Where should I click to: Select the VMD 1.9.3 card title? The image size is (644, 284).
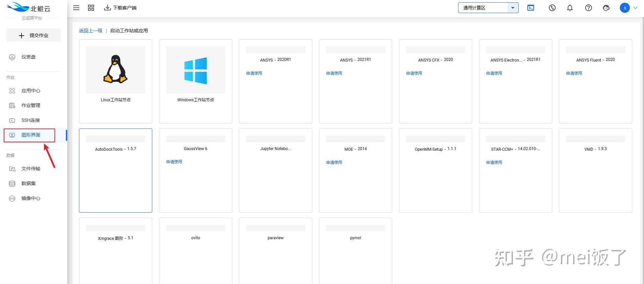[596, 149]
